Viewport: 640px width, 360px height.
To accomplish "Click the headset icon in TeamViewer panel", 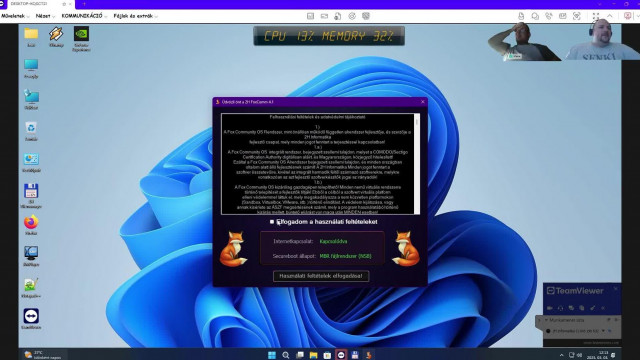I will [x=560, y=308].
